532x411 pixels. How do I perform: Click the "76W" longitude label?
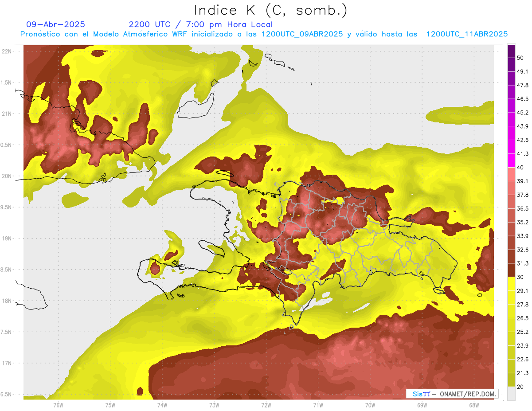click(58, 405)
